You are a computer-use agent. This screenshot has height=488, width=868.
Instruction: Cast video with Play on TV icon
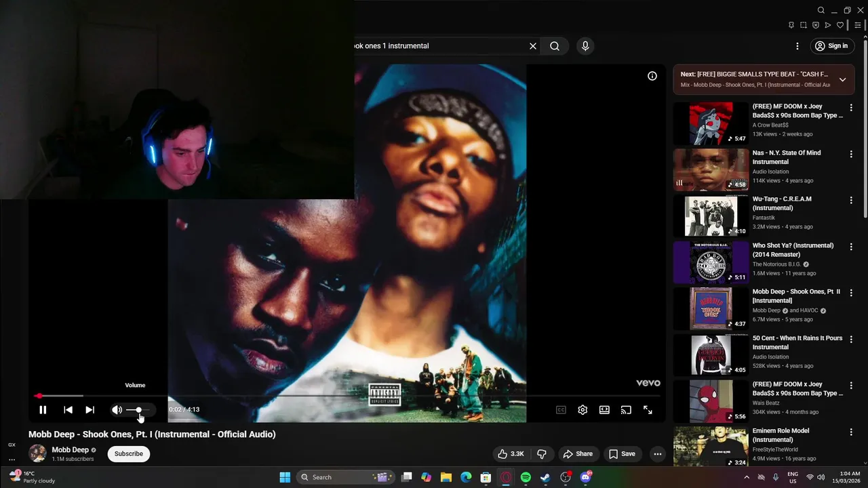(x=626, y=409)
